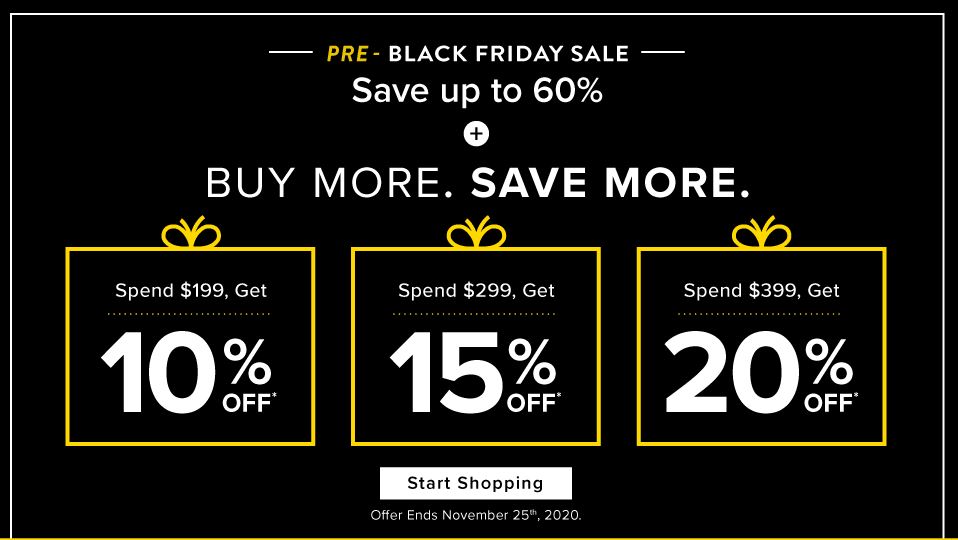
Task: Select the "Spend $299, Get" text
Action: pyautogui.click(x=476, y=291)
